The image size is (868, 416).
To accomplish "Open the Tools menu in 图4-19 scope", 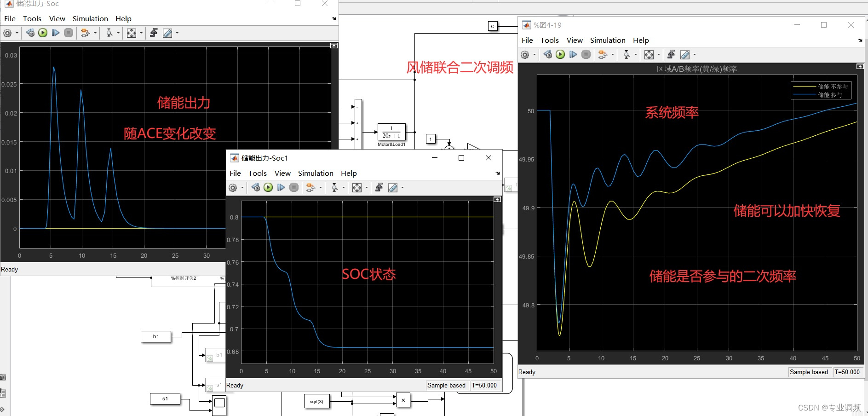I will point(550,40).
